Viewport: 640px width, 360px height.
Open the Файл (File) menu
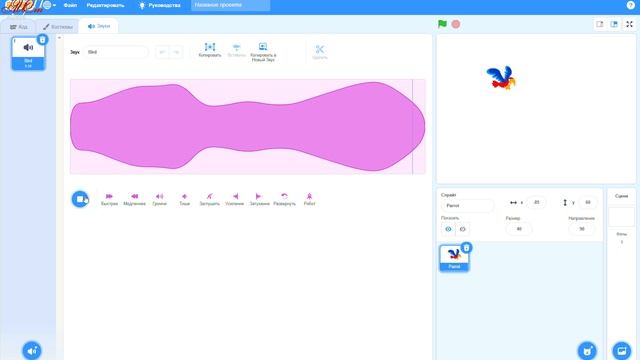[70, 5]
